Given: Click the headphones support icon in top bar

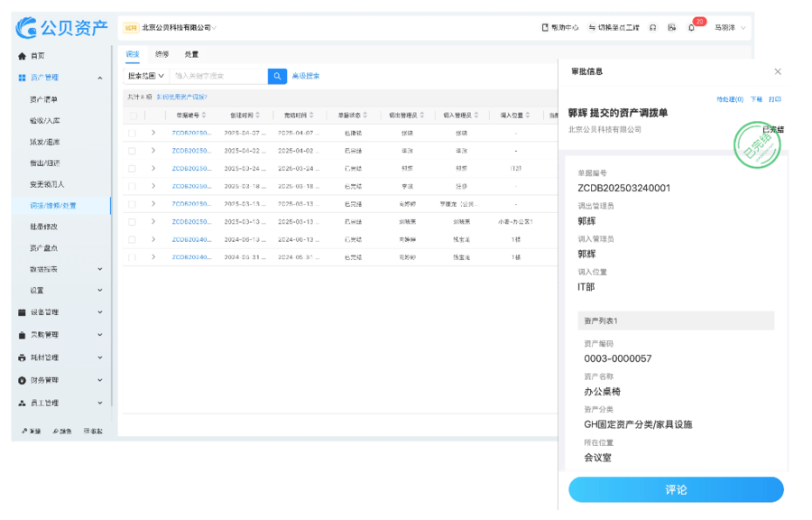Looking at the screenshot, I should tap(652, 27).
